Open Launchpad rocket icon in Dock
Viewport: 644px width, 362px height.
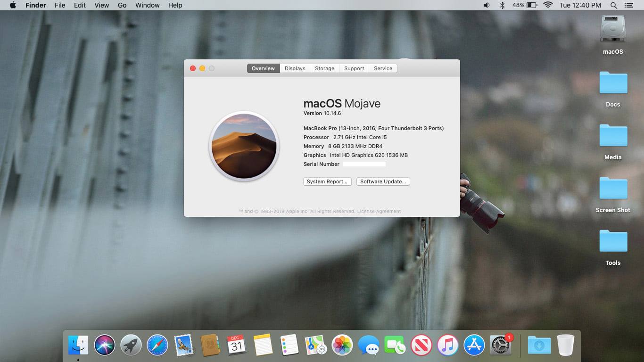click(x=131, y=345)
